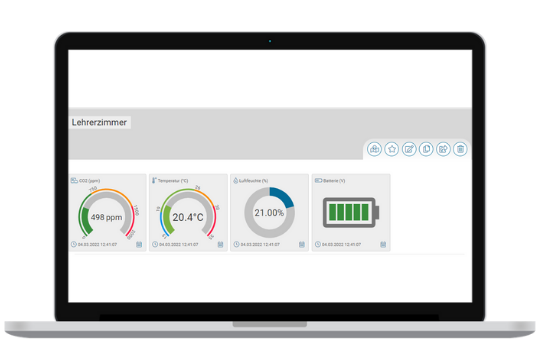This screenshot has width=540, height=360.
Task: Click the 20.4°C temperature gauge value
Action: pyautogui.click(x=188, y=217)
